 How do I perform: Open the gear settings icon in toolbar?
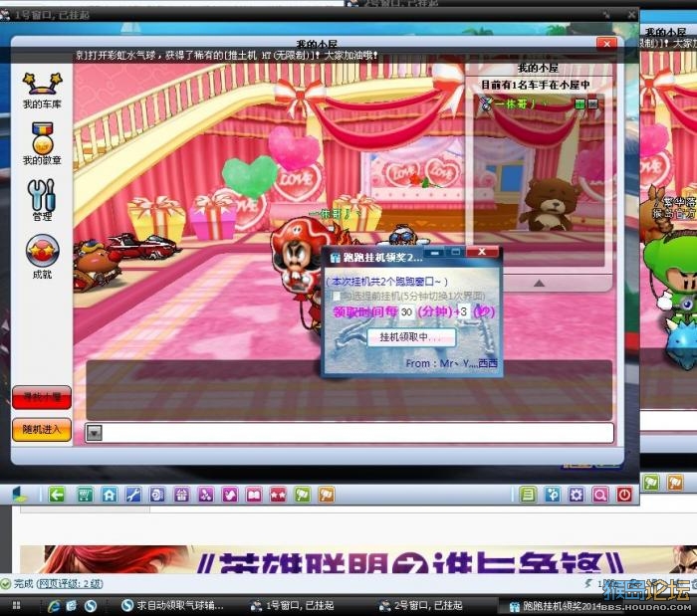click(577, 495)
